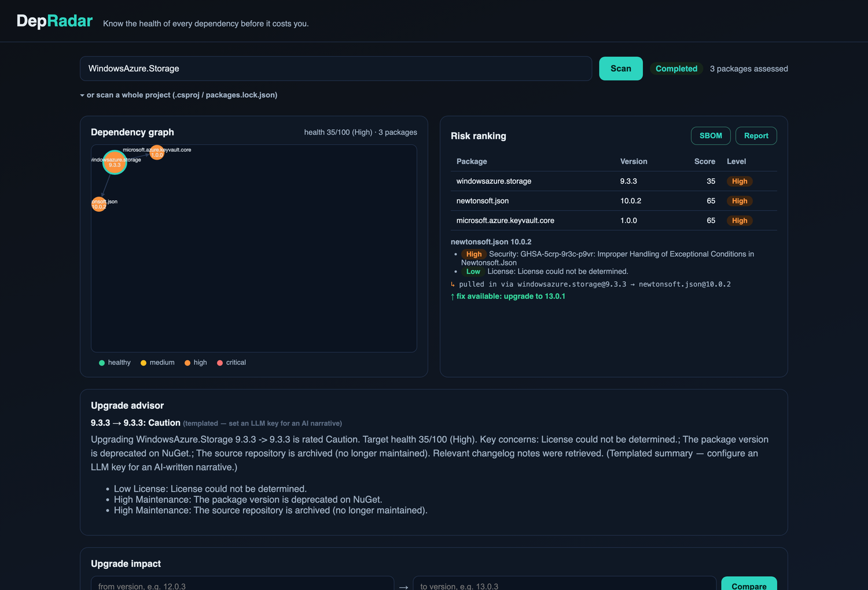
Task: Focus the from version input field
Action: coord(242,583)
